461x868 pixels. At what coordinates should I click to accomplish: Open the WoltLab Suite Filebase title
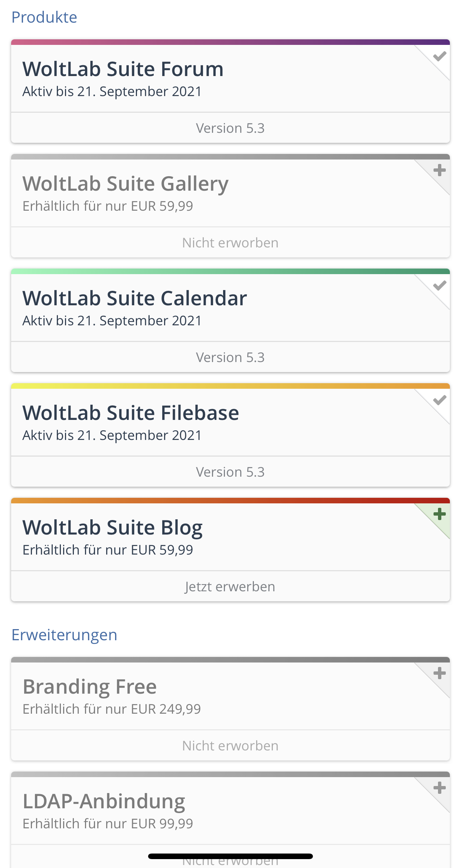[x=131, y=413]
